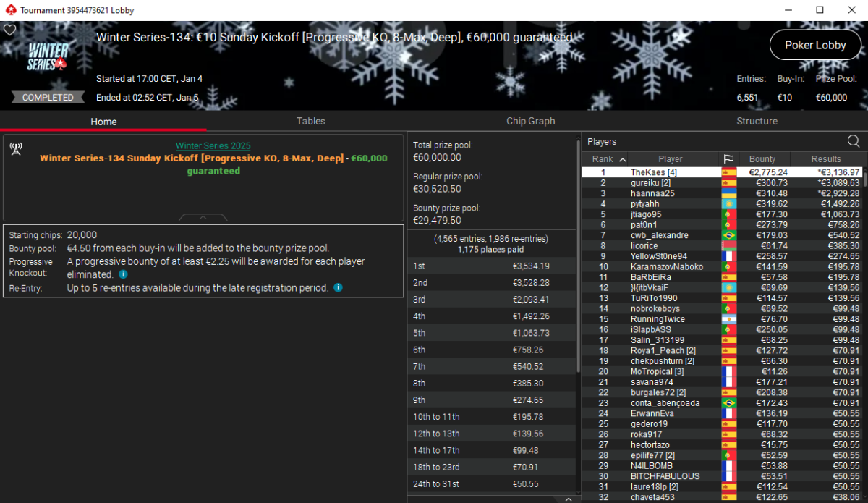
Task: Go to the Structure tab
Action: [757, 121]
